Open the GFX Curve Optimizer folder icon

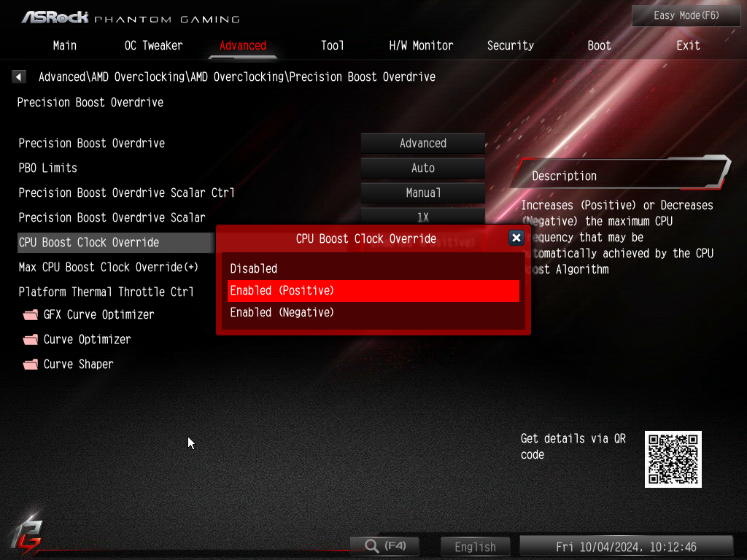(31, 315)
